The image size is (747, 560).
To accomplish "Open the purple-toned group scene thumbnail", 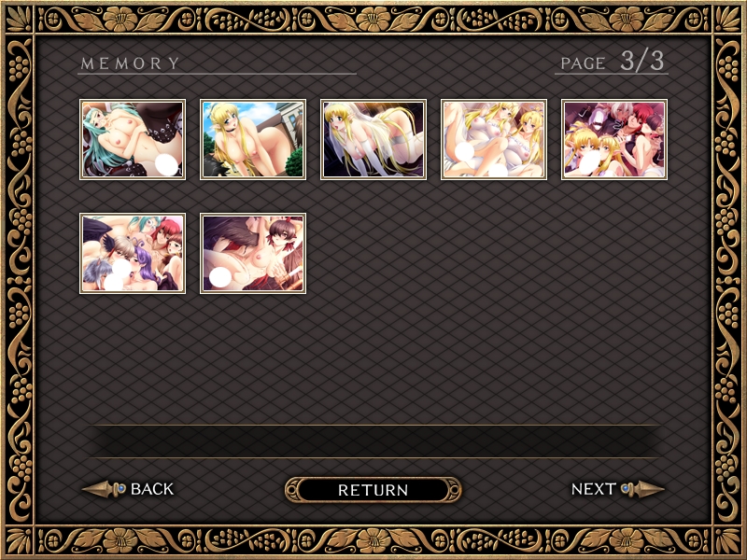I will 614,139.
